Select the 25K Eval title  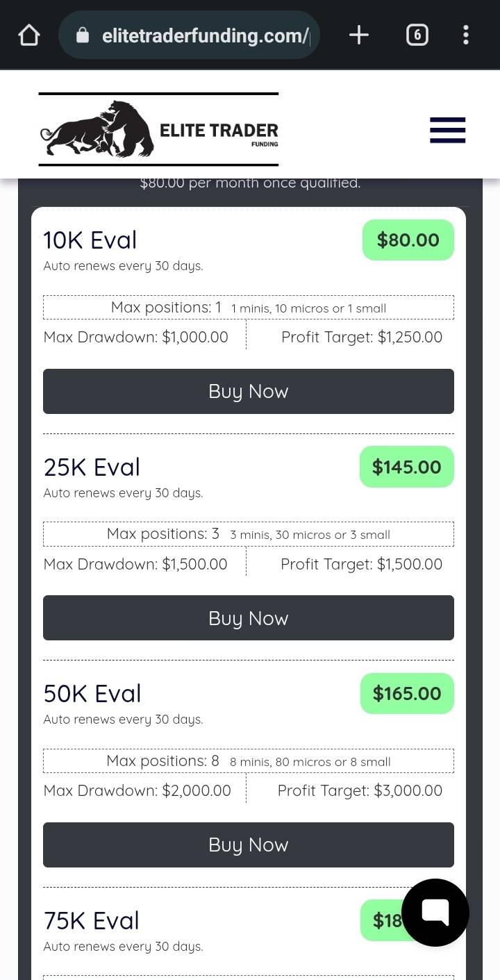pyautogui.click(x=92, y=467)
